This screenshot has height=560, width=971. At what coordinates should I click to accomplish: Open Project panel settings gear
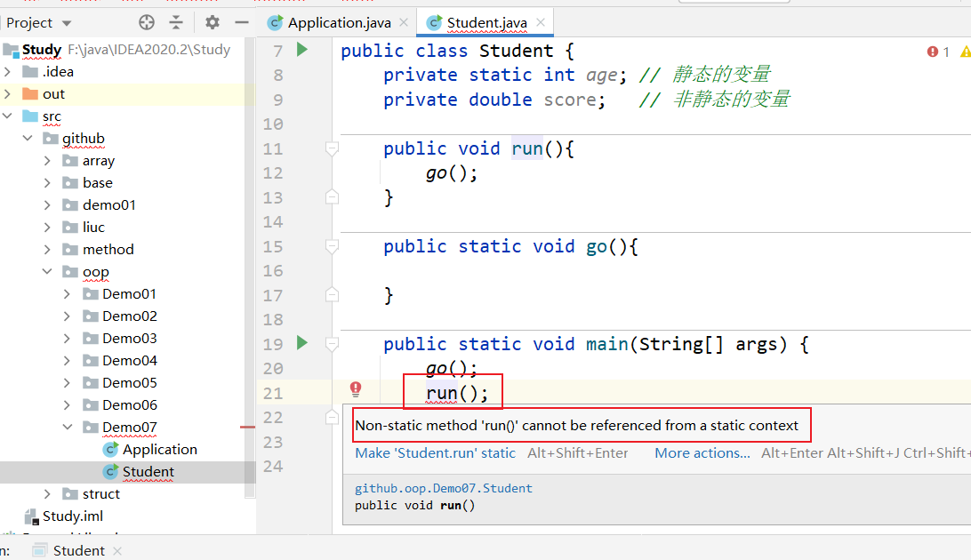[x=213, y=22]
